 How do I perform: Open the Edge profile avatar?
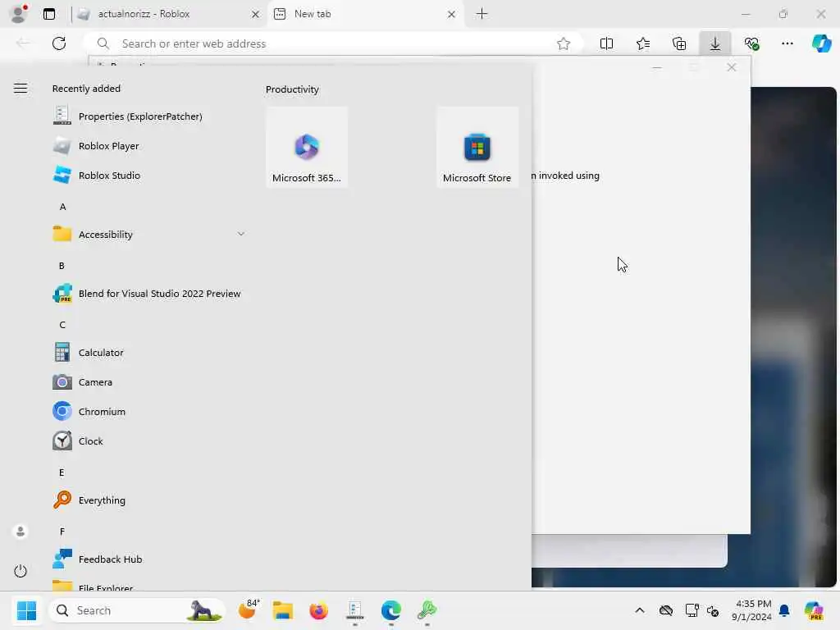click(x=19, y=14)
